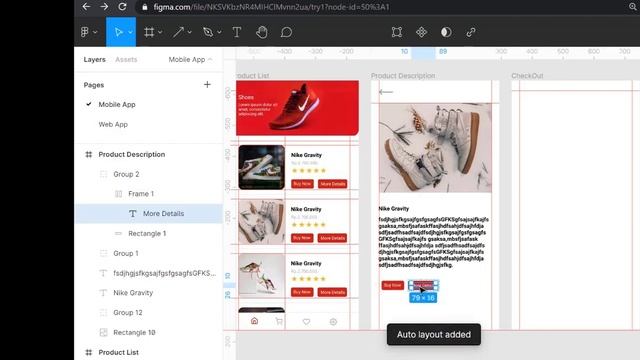Image resolution: width=640 pixels, height=360 pixels.
Task: Go back in the browser
Action: (x=86, y=7)
